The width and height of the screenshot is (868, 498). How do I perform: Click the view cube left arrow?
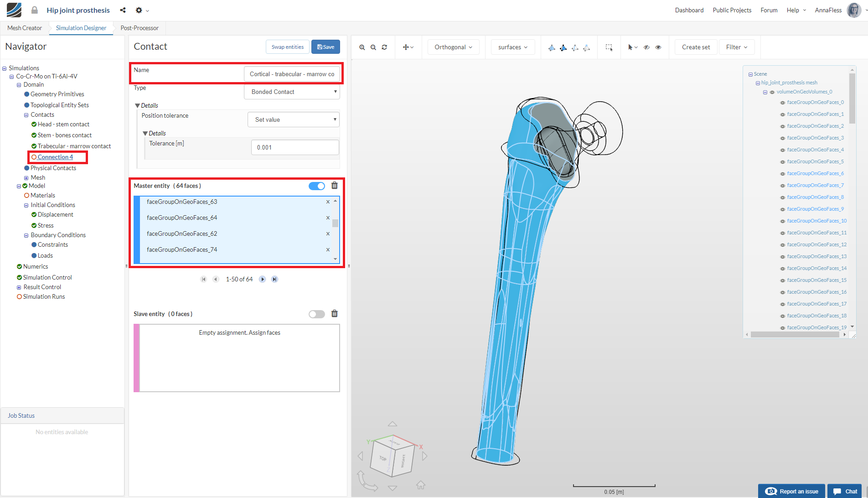361,456
